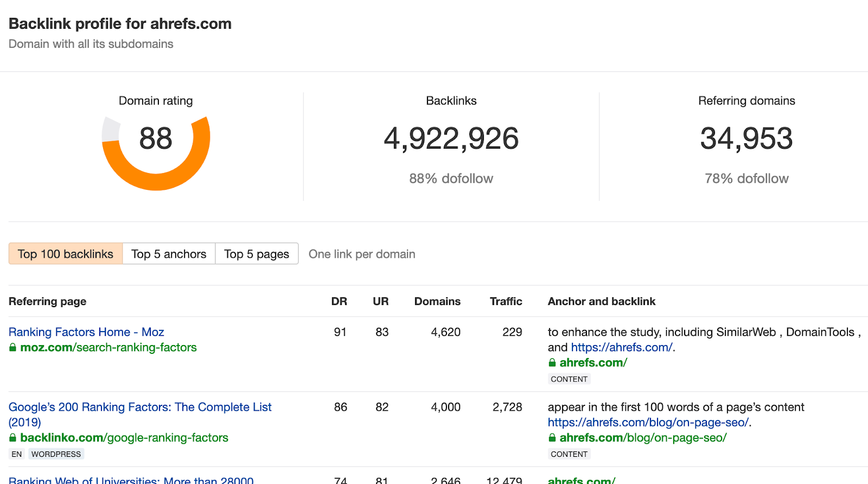Click the Backlink profile for ahrefs.com heading

point(120,24)
